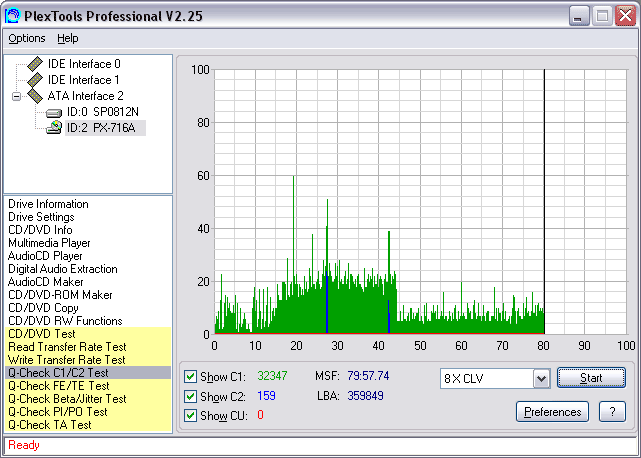Open AudioCD Player
This screenshot has height=458, width=641.
pos(45,256)
